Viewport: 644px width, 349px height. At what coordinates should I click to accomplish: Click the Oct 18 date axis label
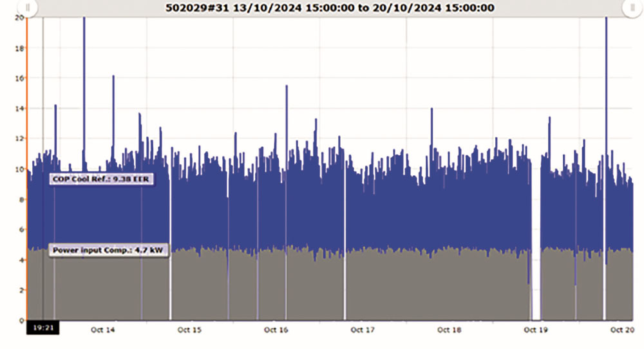pyautogui.click(x=449, y=330)
